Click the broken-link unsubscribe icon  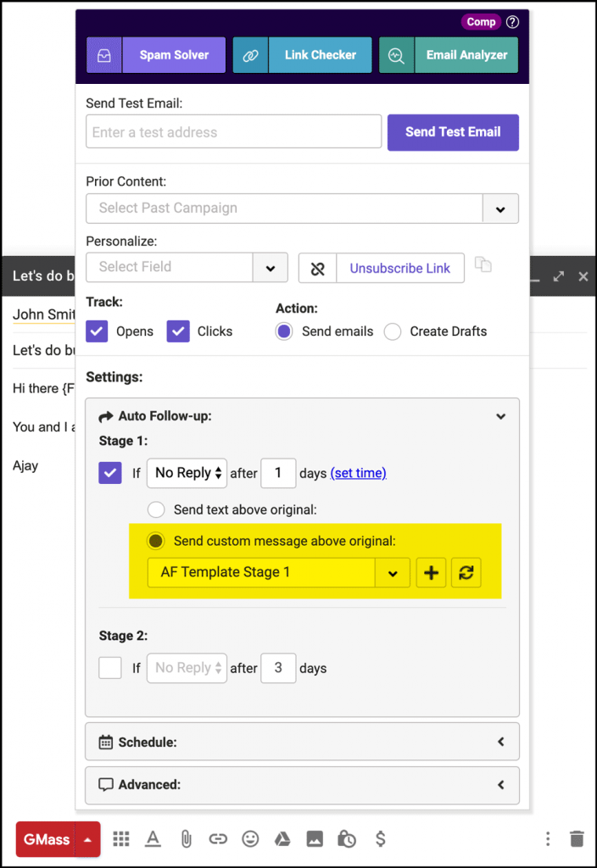317,268
